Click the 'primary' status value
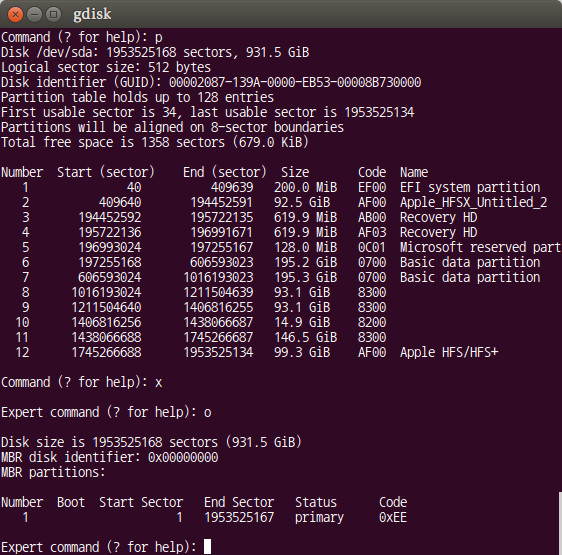Viewport: 562px width, 555px height. [319, 518]
